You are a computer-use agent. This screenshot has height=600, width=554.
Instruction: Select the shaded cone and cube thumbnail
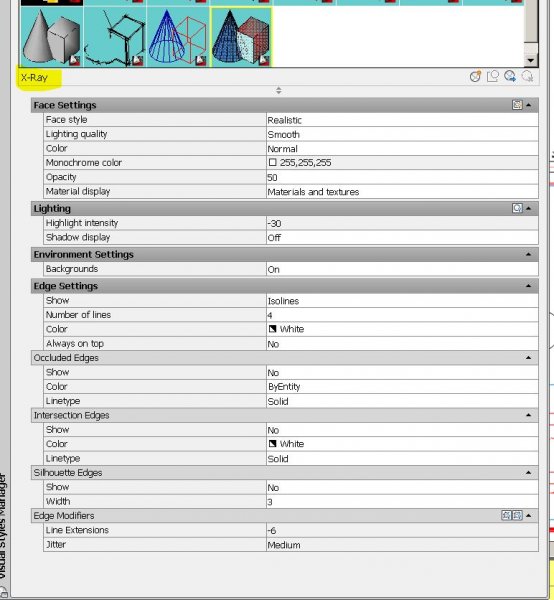point(52,37)
